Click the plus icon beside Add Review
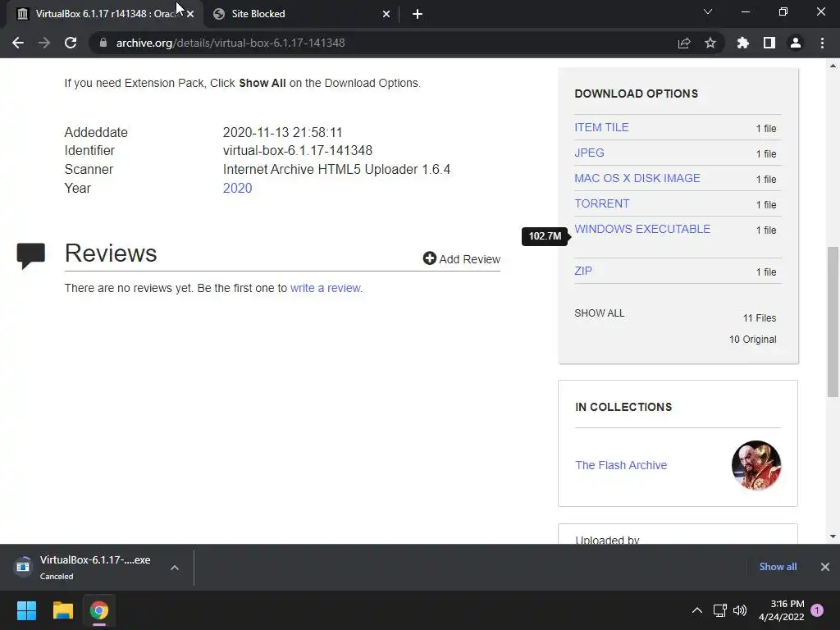Screen dimensions: 840x630 coord(430,258)
